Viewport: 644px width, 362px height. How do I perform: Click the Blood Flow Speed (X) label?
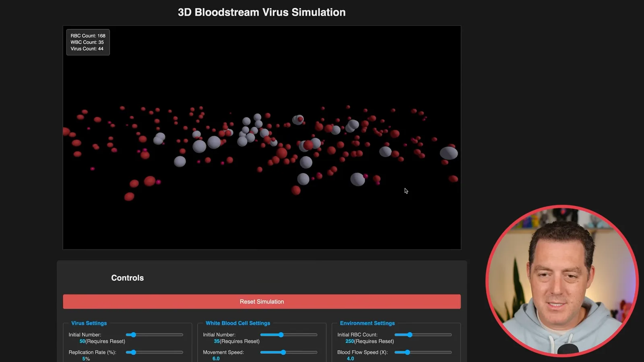pos(363,352)
